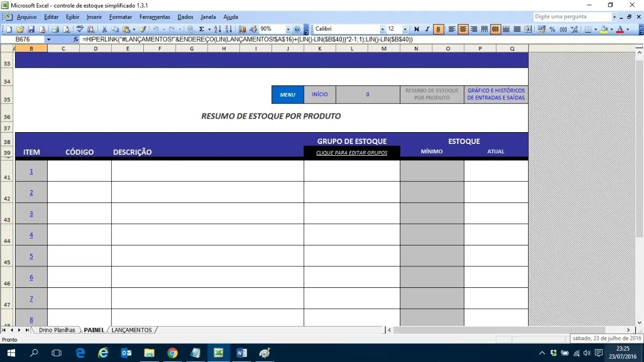Open the font size 12 dropdown
The width and height of the screenshot is (644, 362).
tap(405, 29)
